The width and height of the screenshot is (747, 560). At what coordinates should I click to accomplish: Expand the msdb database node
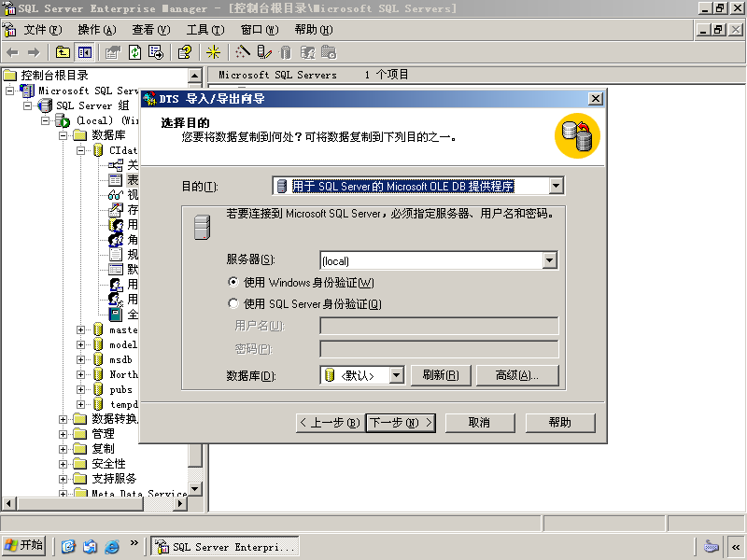80,359
